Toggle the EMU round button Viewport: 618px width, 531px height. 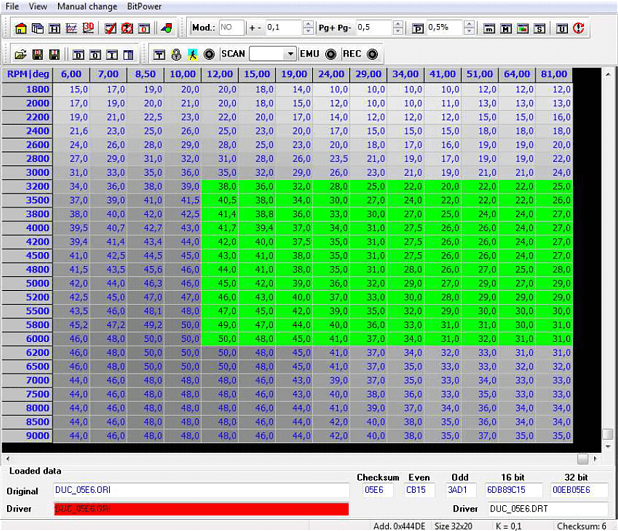tap(330, 53)
